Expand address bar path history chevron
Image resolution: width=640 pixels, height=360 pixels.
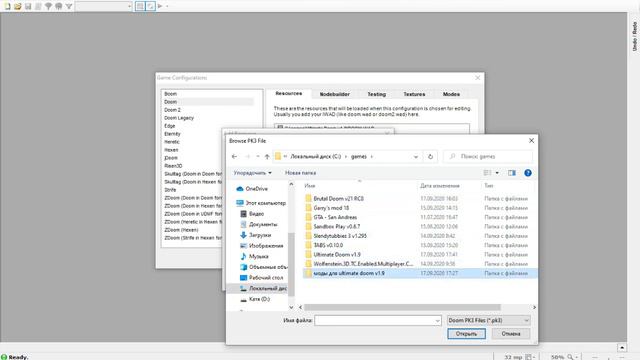tap(416, 156)
